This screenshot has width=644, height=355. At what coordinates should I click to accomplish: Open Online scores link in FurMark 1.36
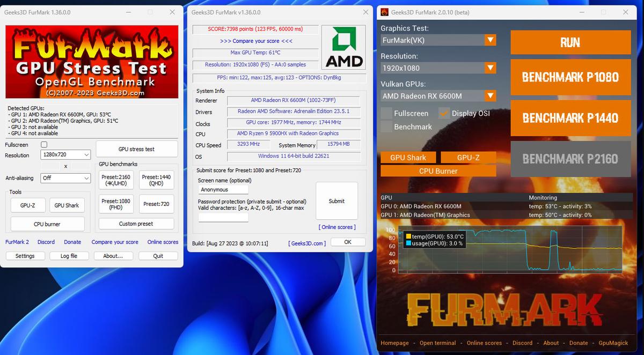(163, 242)
